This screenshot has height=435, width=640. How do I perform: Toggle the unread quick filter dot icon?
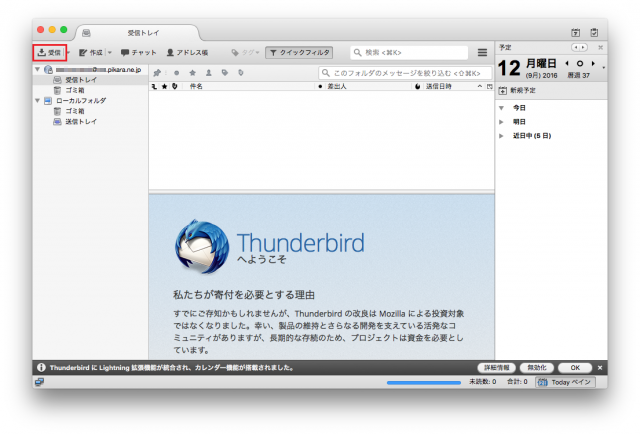[176, 73]
